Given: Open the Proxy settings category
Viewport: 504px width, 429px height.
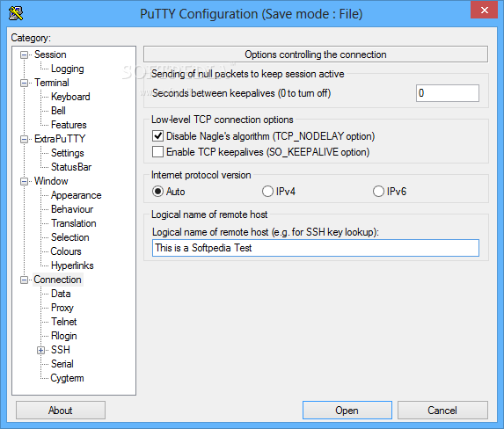Looking at the screenshot, I should (62, 308).
